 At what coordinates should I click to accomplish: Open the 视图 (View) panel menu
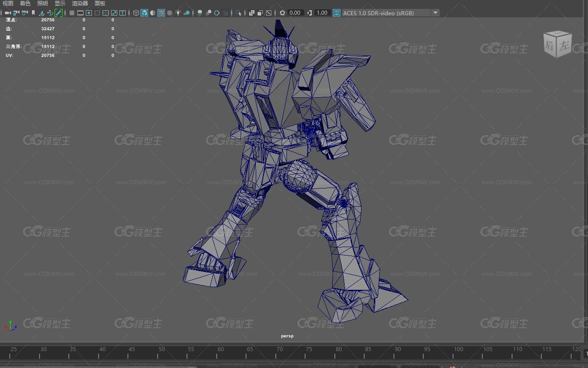pyautogui.click(x=8, y=4)
